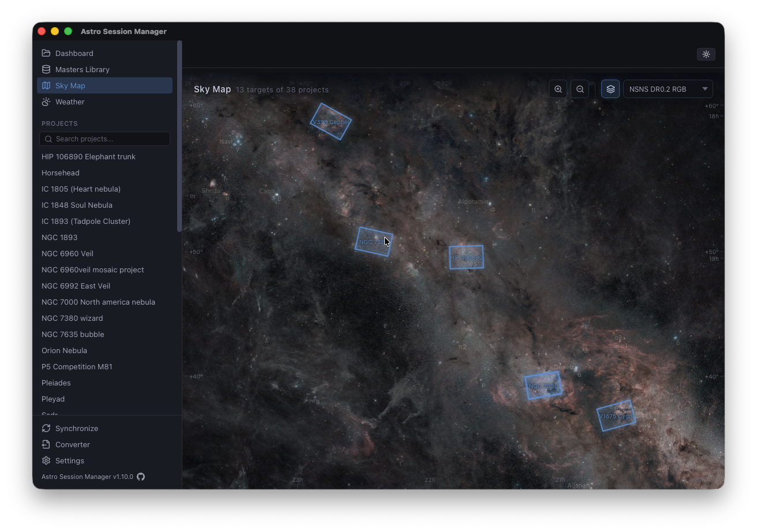The image size is (757, 532).
Task: Click the Weather cloud icon
Action: coord(46,102)
